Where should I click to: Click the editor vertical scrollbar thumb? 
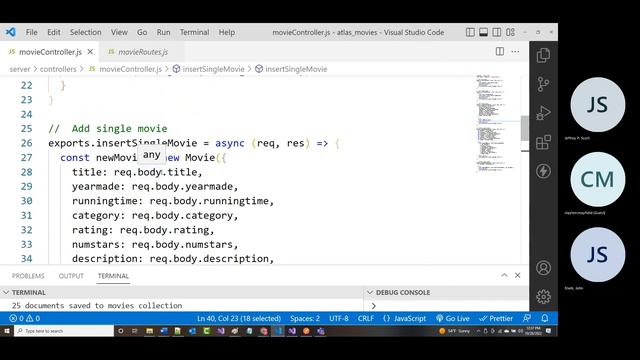tap(524, 128)
